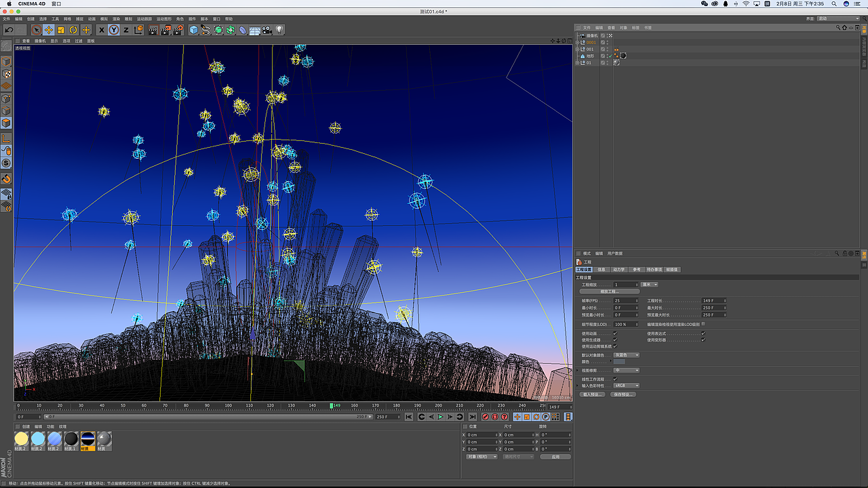868x488 pixels.
Task: Open the 视图修剪 dropdown
Action: [627, 370]
